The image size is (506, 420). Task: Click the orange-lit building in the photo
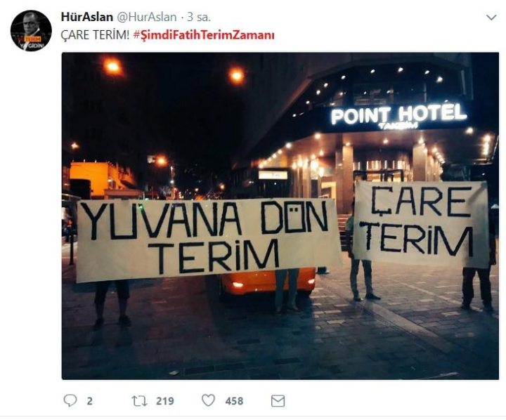click(x=101, y=179)
